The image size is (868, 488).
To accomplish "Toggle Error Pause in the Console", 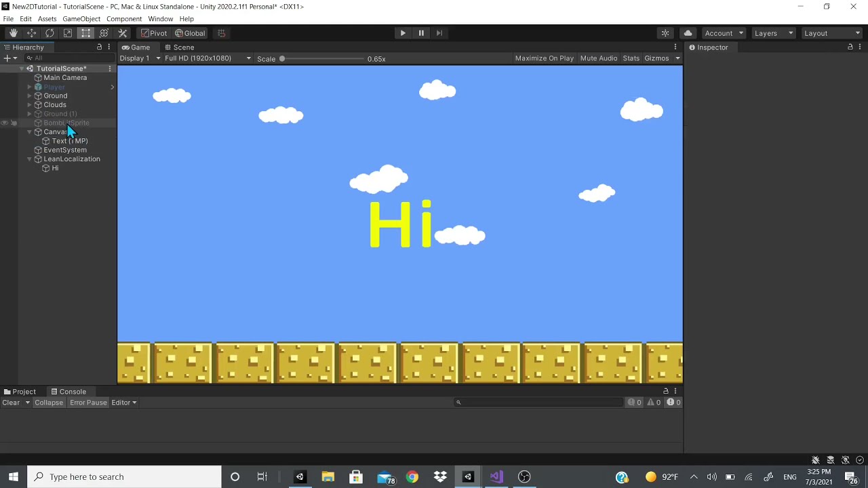I will click(x=88, y=403).
